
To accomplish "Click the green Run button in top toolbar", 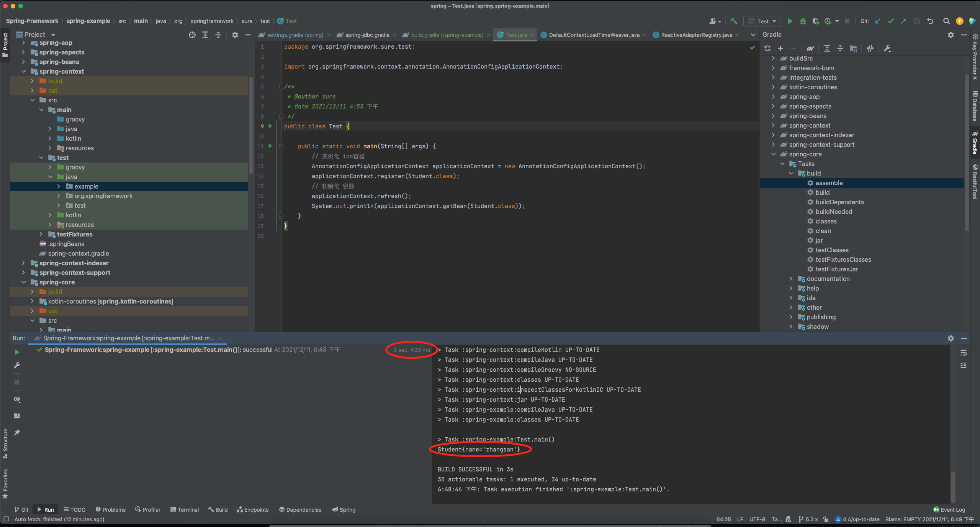I will click(790, 21).
